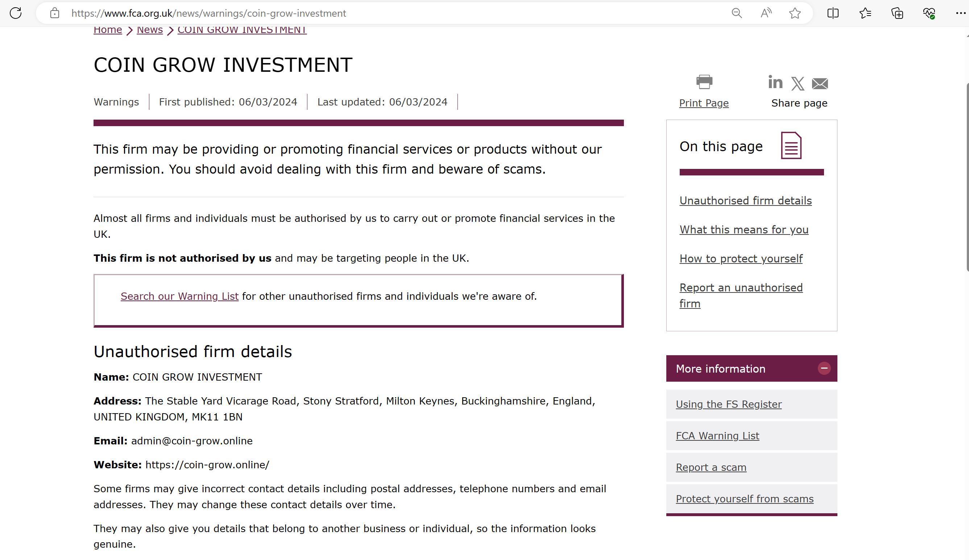
Task: Click the browser refresh icon
Action: (16, 13)
